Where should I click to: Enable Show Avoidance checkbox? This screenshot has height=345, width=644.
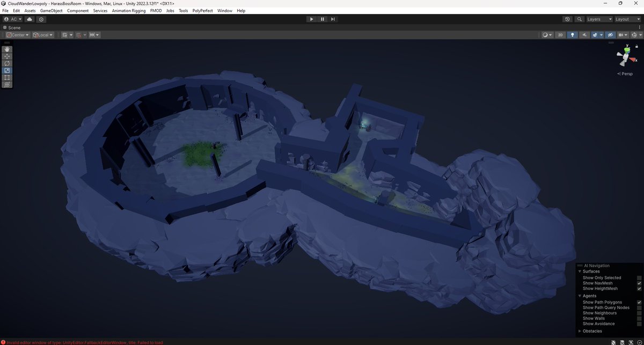tap(639, 324)
